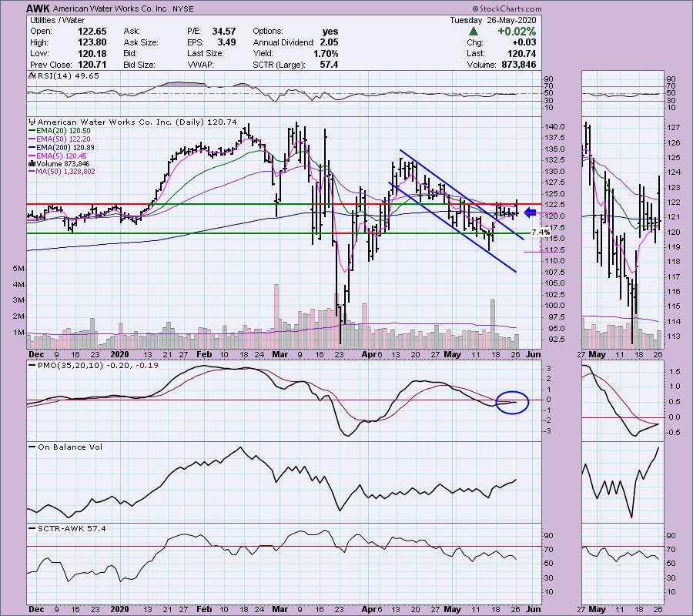Click the small icon before RSI(14)
This screenshot has width=693, height=616.
[x=32, y=75]
